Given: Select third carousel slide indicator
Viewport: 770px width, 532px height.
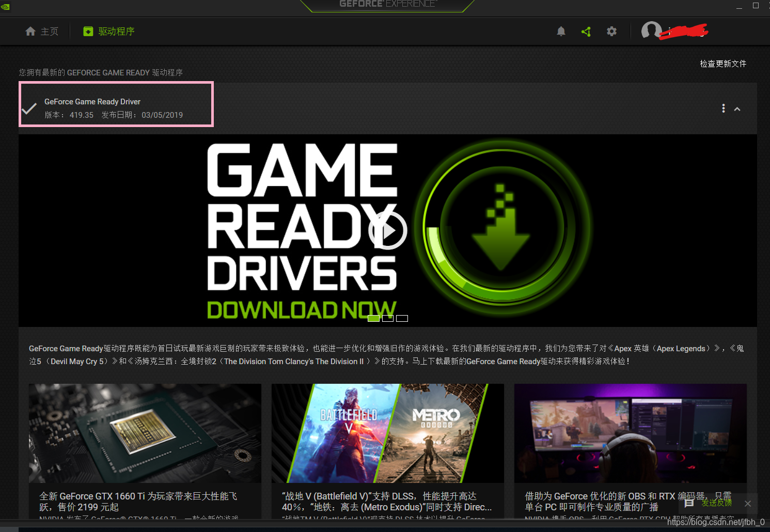Looking at the screenshot, I should 402,318.
